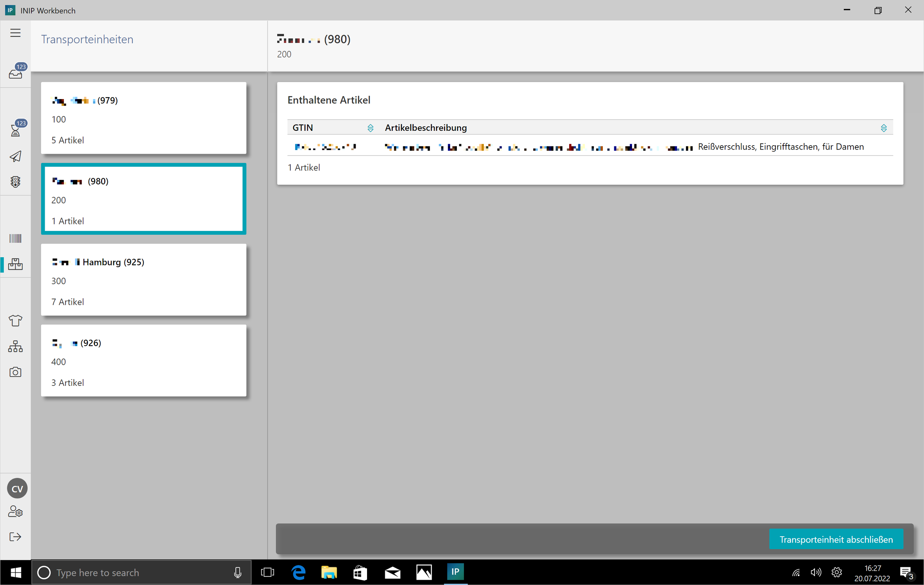Click the paper plane send icon
924x585 pixels.
point(16,156)
